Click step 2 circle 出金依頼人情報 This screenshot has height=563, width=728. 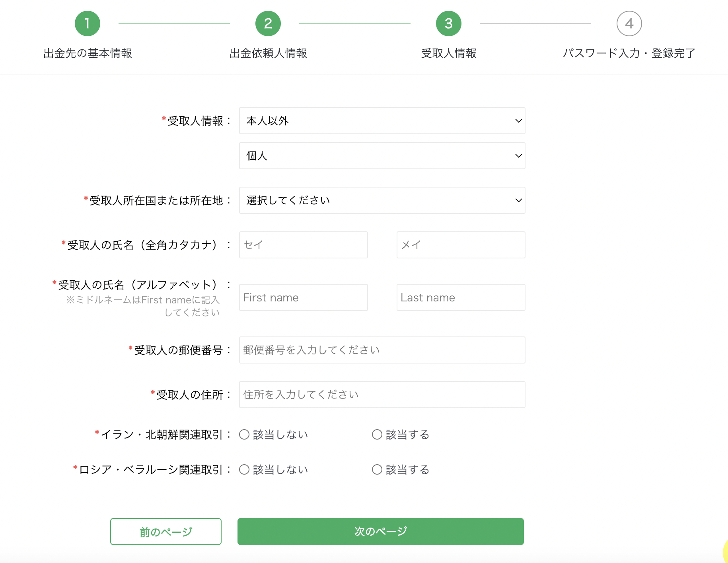point(268,23)
